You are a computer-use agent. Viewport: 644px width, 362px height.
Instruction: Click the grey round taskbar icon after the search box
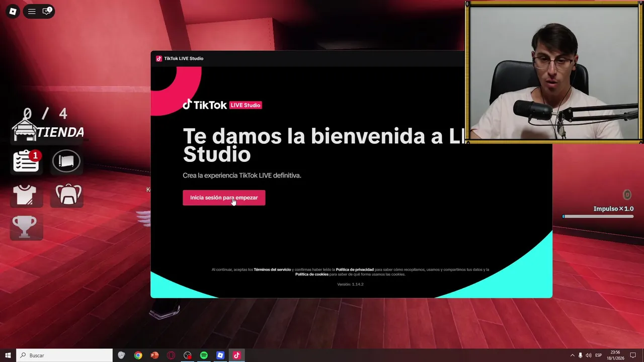click(x=121, y=355)
